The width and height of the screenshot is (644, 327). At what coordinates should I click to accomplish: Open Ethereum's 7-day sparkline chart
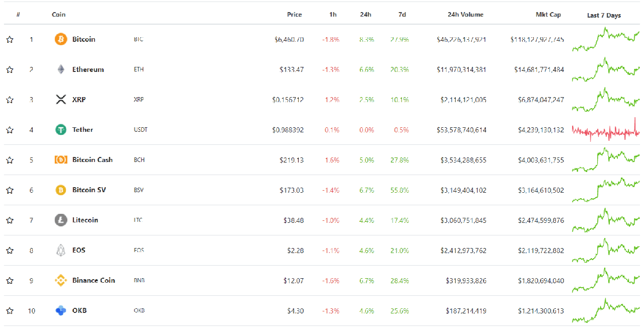(606, 69)
